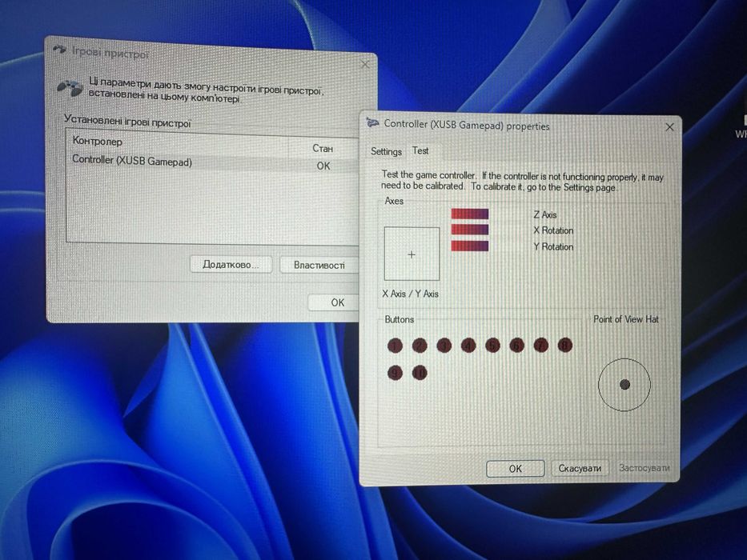Click the Y Rotation label
The height and width of the screenshot is (560, 747).
(553, 246)
